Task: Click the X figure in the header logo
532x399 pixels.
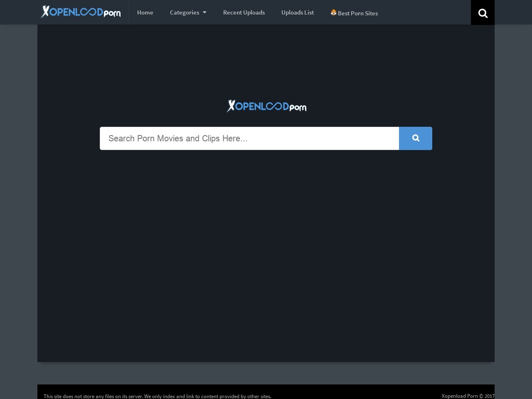Action: (45, 12)
